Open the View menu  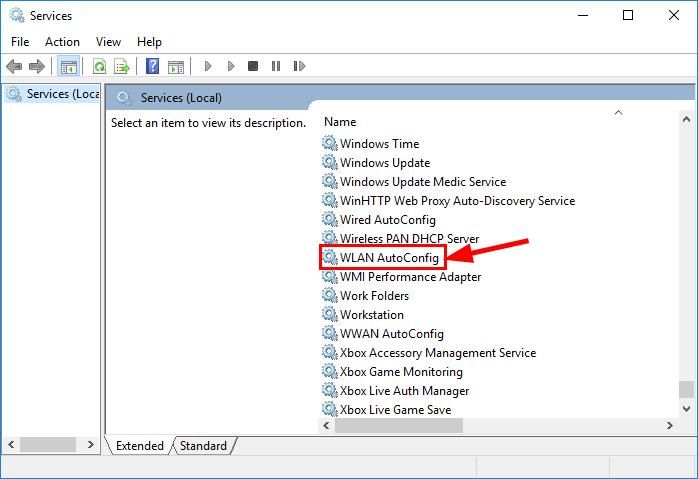point(108,41)
